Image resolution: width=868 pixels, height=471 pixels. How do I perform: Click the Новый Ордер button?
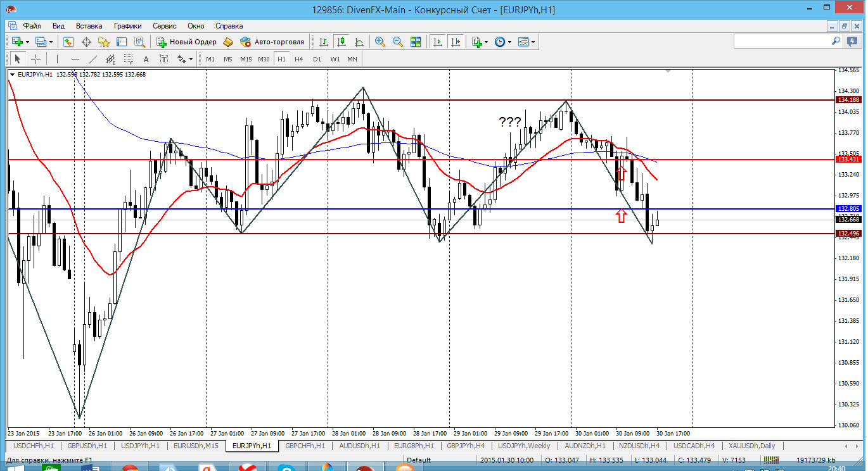point(187,42)
